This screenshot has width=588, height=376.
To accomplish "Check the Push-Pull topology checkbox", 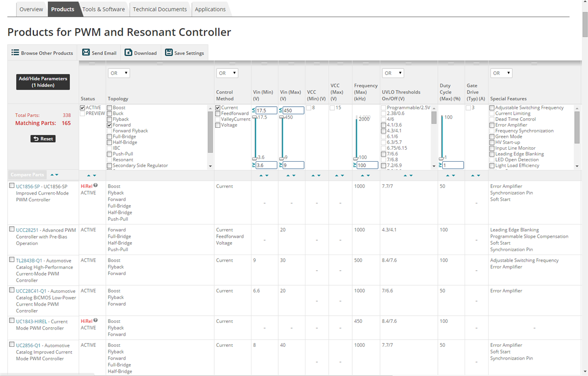I will point(110,154).
